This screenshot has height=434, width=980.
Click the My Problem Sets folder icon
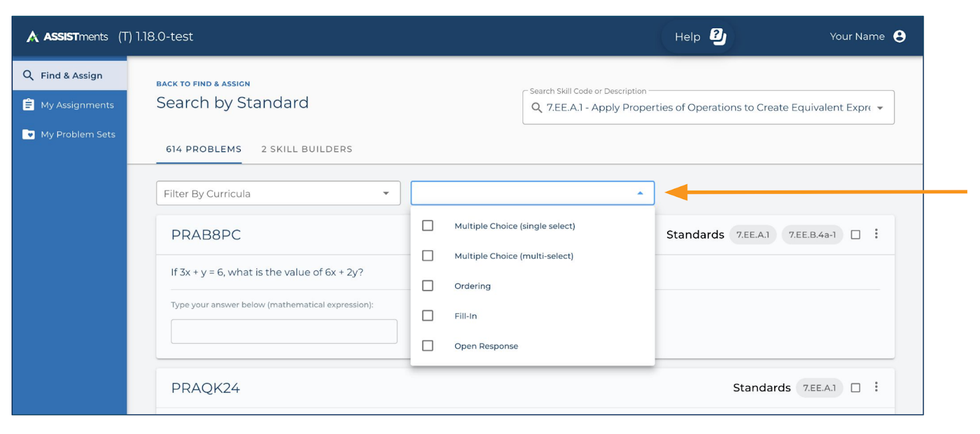click(x=28, y=134)
